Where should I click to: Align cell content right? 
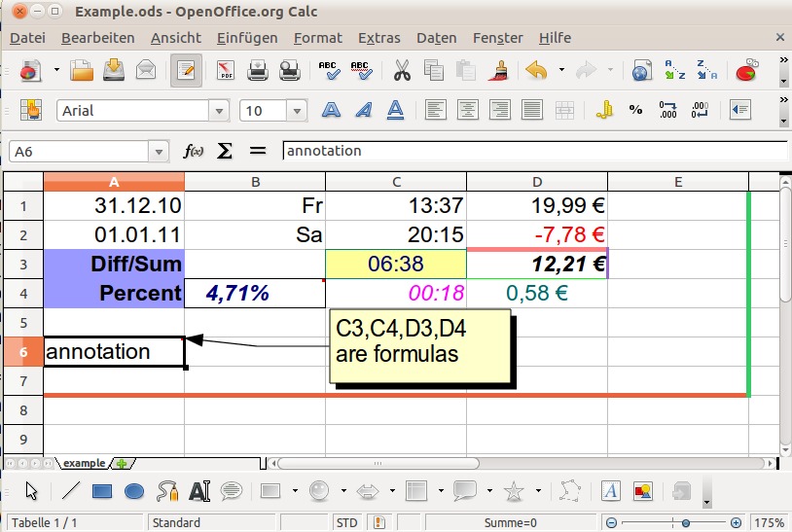pyautogui.click(x=499, y=110)
